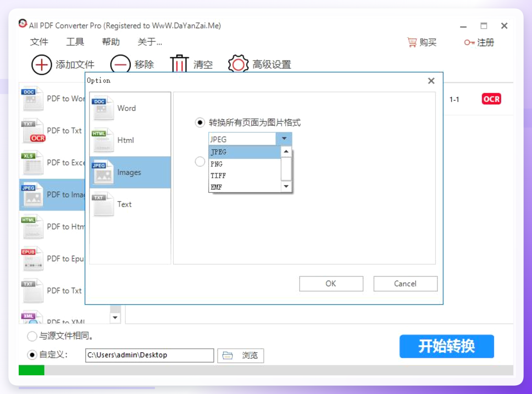Click the add file plus icon
This screenshot has width=532, height=394.
[41, 64]
